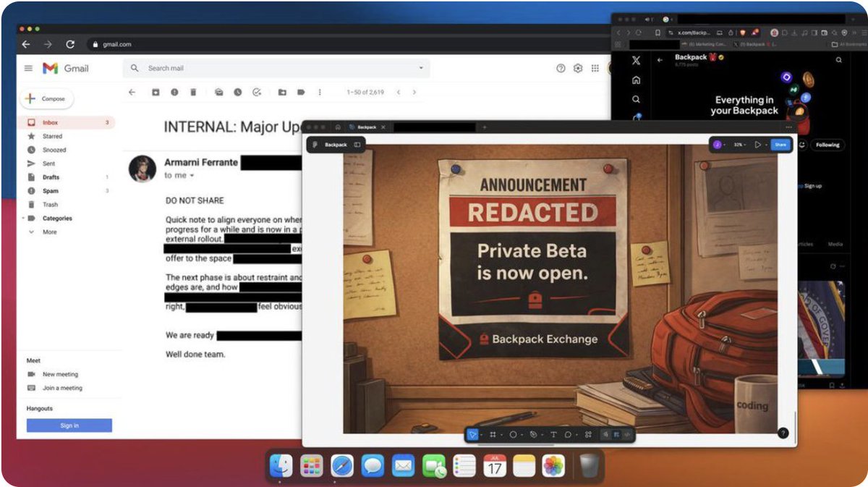The image size is (868, 487).
Task: Go back with arrow beside Backpack profile name
Action: 660,60
